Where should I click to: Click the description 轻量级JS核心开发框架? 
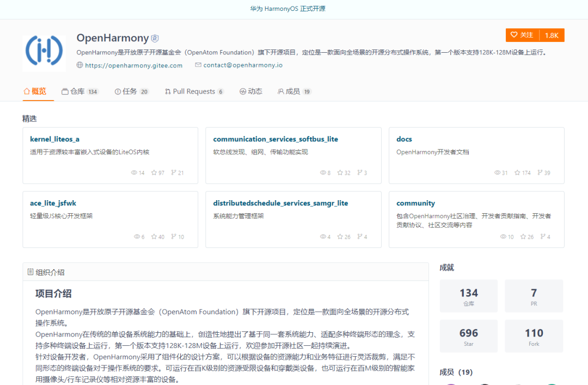[61, 216]
